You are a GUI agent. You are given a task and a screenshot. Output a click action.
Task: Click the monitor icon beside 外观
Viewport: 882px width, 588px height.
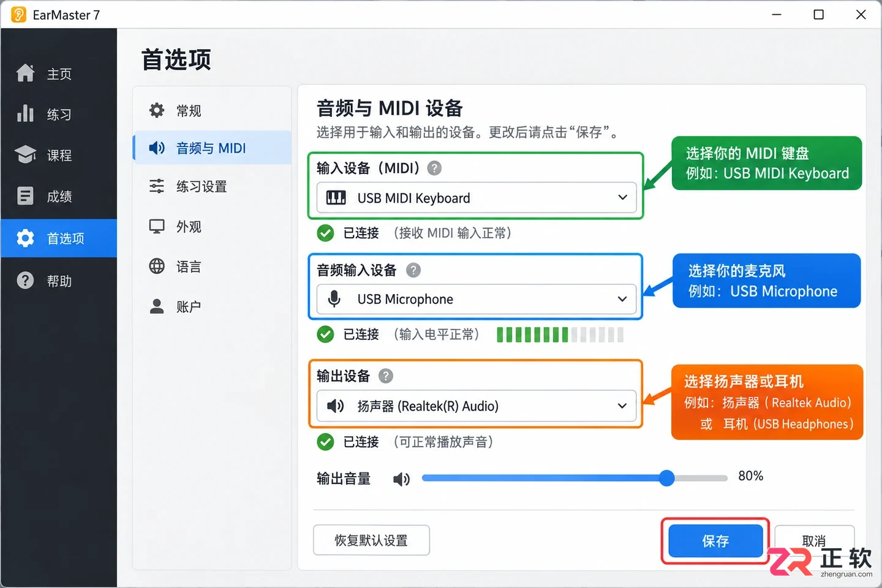point(157,227)
